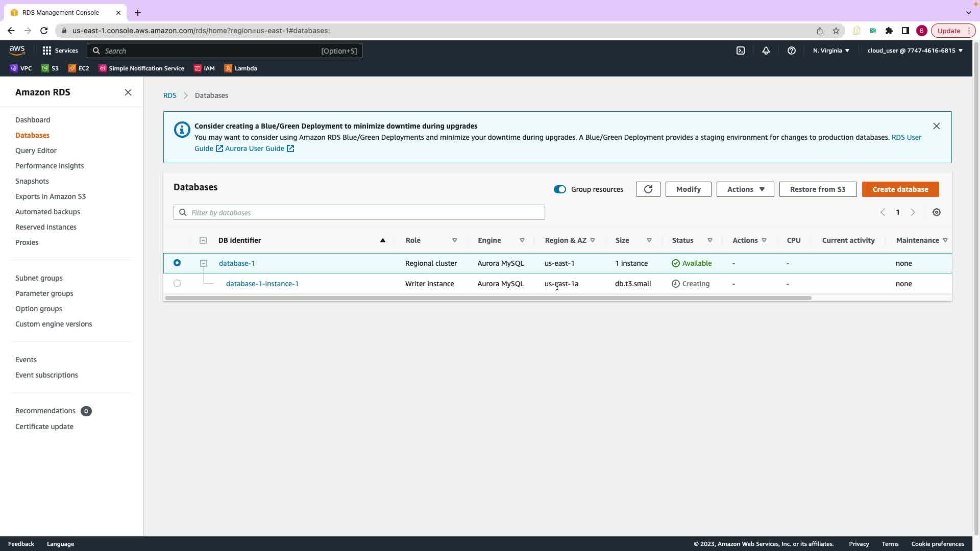Open Snapshots in the sidebar
This screenshot has height=551, width=980.
(x=32, y=181)
